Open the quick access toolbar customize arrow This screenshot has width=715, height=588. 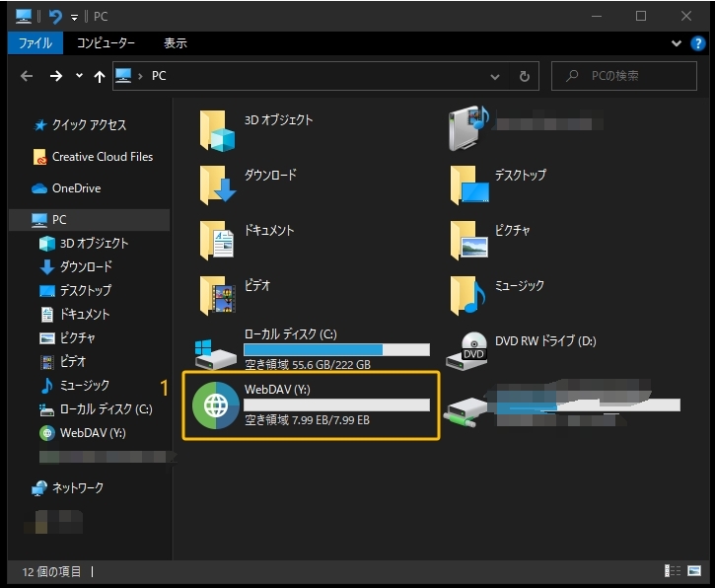74,18
